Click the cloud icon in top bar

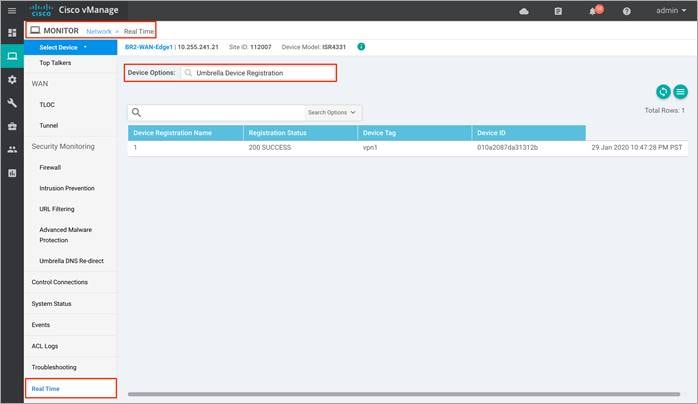[x=524, y=11]
